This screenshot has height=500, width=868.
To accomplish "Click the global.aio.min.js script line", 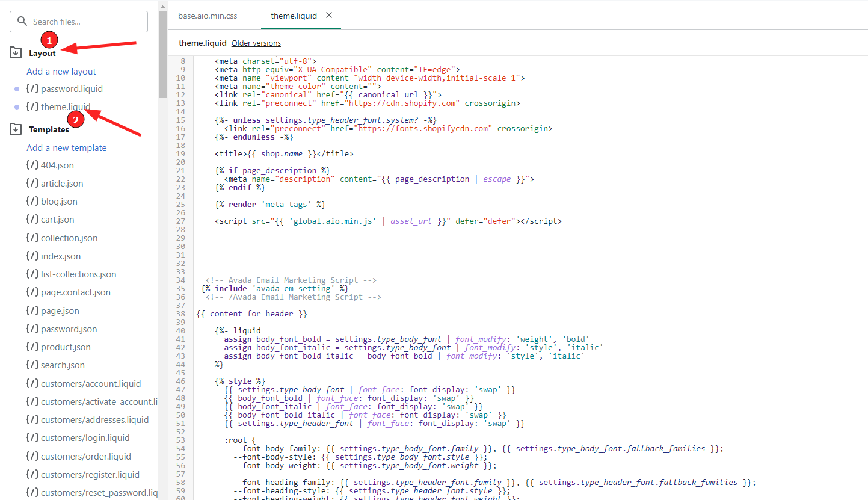I will pos(388,221).
